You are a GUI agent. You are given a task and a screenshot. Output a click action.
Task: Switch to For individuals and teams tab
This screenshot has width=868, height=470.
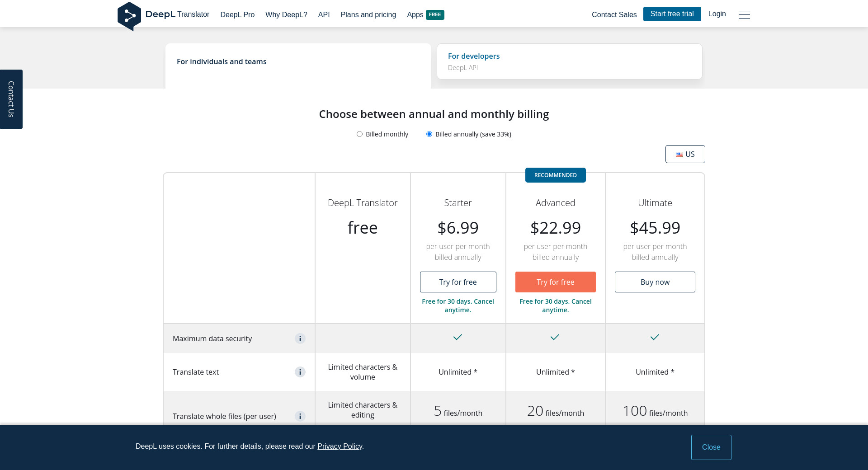(x=298, y=62)
